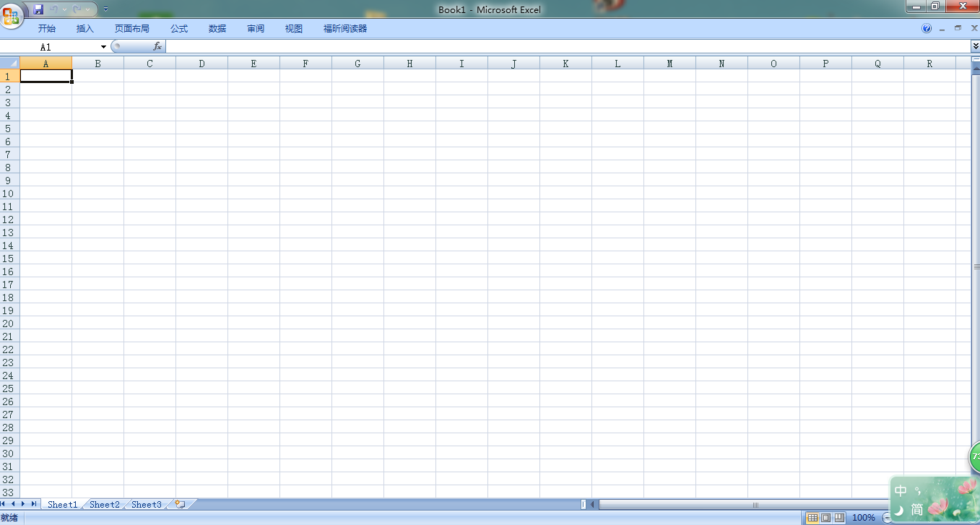Open the 插入 ribbon tab
Image resolution: width=980 pixels, height=525 pixels.
coord(85,29)
